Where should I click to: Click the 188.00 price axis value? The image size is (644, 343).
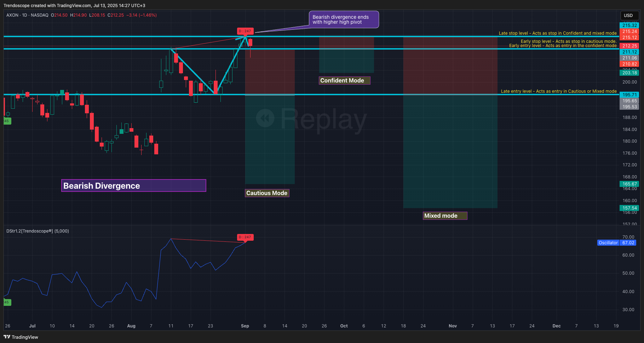point(629,117)
